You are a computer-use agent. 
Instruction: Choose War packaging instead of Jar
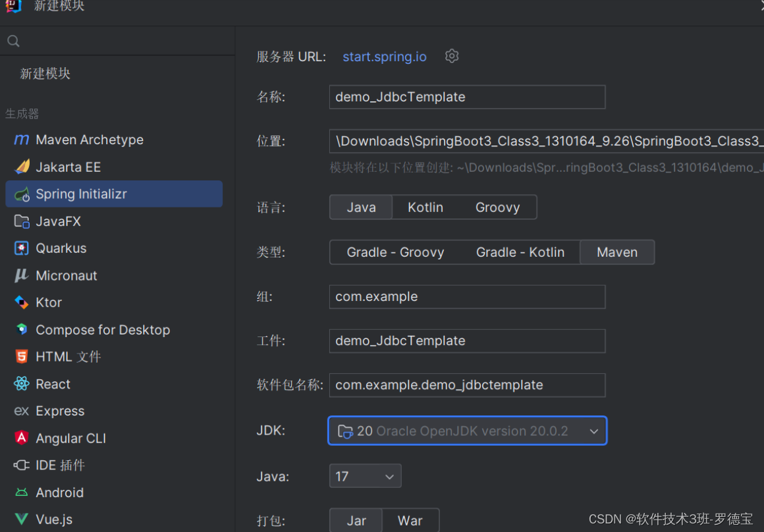pyautogui.click(x=410, y=520)
